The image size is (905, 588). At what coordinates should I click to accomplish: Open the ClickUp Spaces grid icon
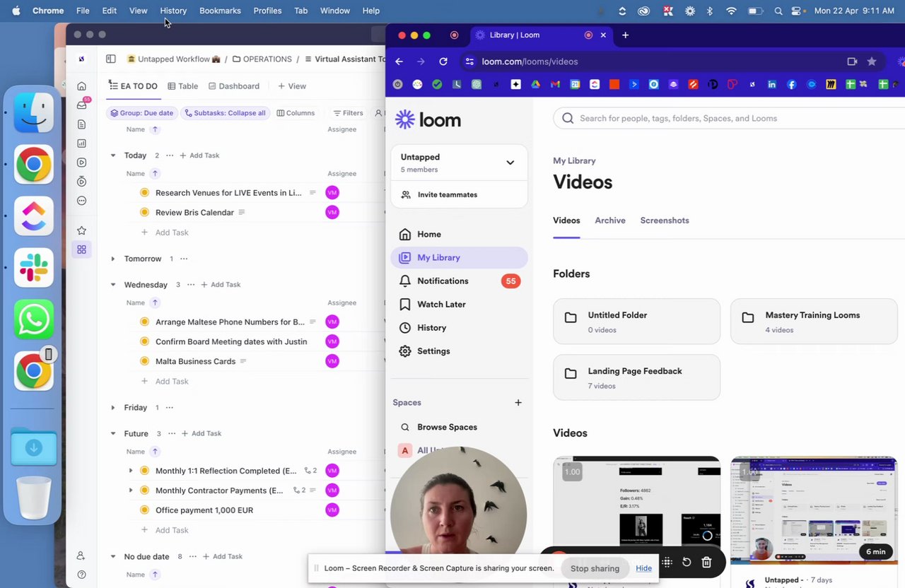pos(82,249)
